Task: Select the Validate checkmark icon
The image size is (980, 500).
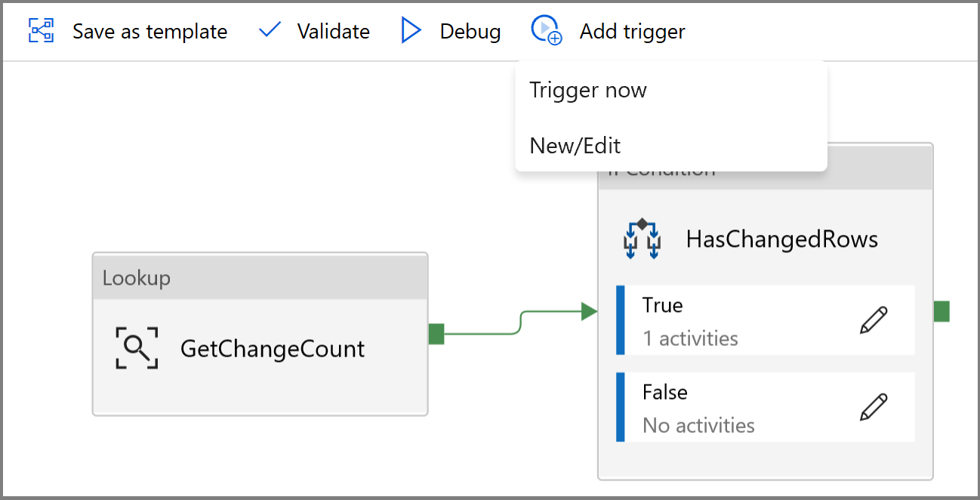Action: coord(270,30)
